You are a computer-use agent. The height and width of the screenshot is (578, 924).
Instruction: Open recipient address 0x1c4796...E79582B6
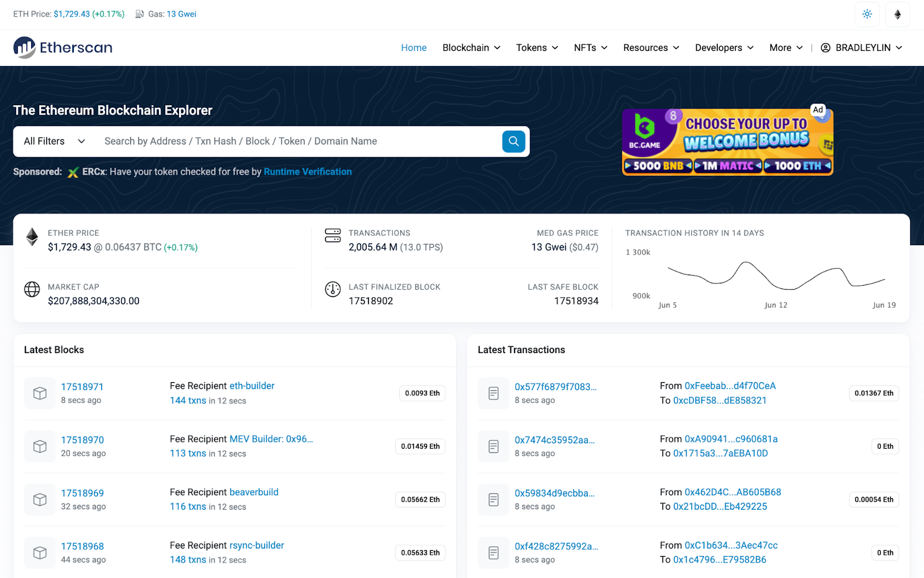click(720, 560)
